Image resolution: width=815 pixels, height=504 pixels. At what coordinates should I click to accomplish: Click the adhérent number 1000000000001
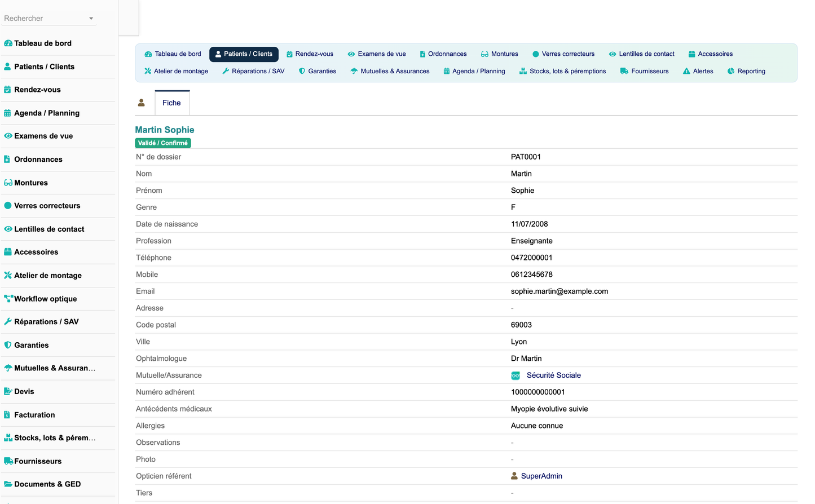538,392
